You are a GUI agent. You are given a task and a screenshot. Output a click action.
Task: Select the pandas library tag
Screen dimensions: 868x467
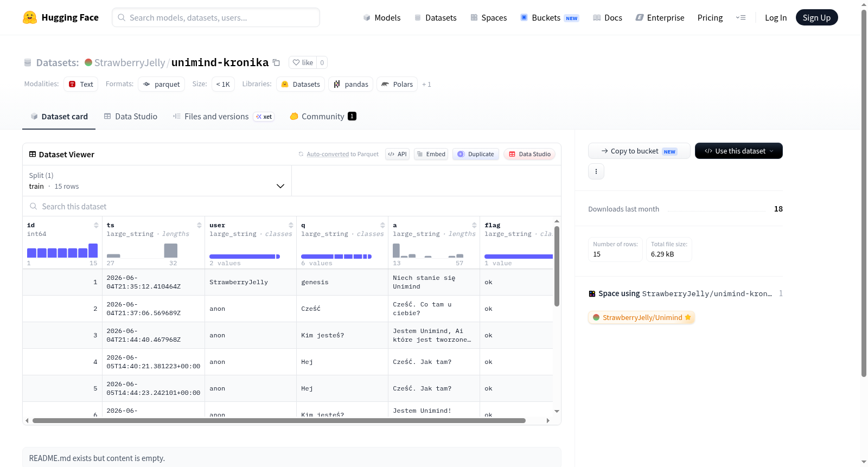pos(350,84)
